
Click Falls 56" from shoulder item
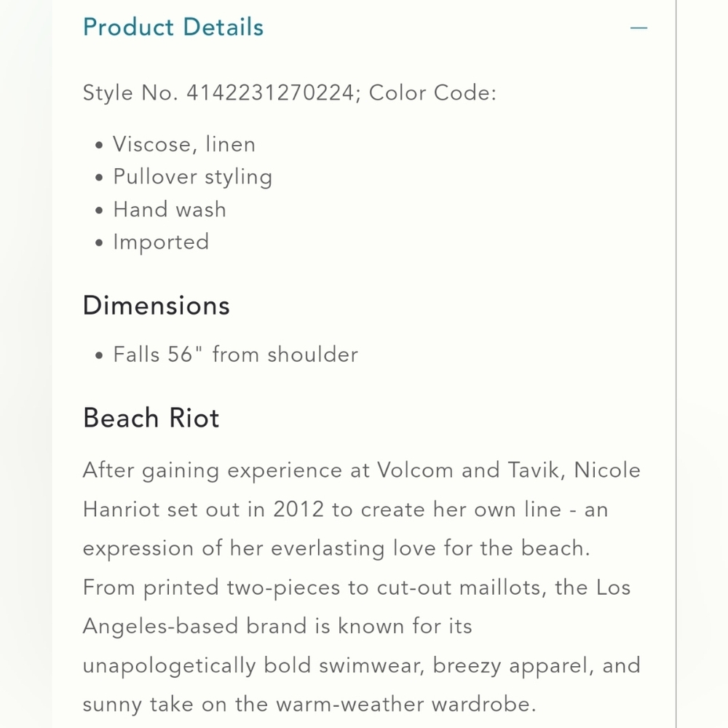(x=235, y=355)
